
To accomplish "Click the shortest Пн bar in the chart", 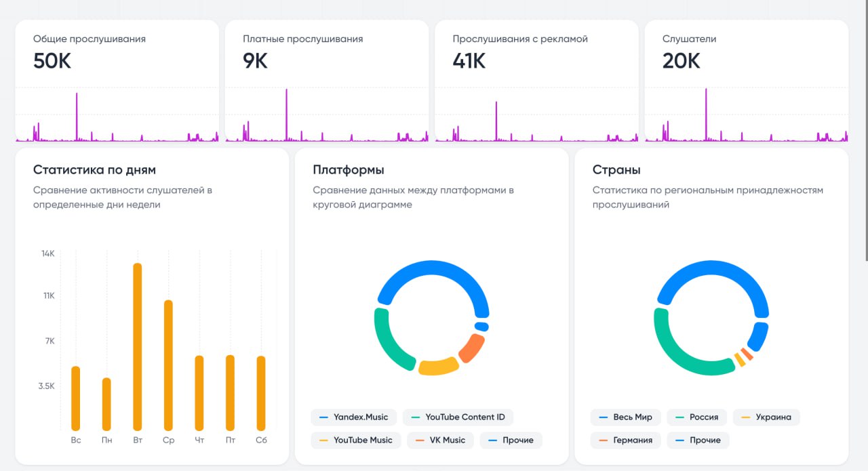I will 106,403.
